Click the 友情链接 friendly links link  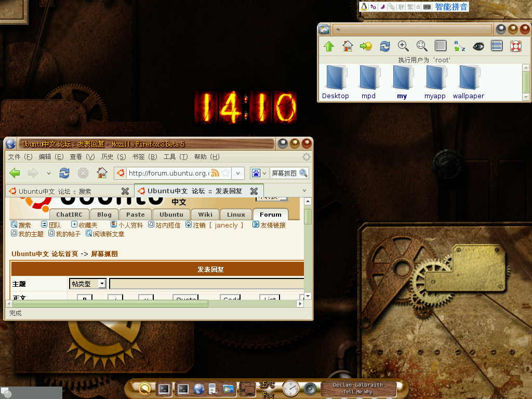[269, 225]
